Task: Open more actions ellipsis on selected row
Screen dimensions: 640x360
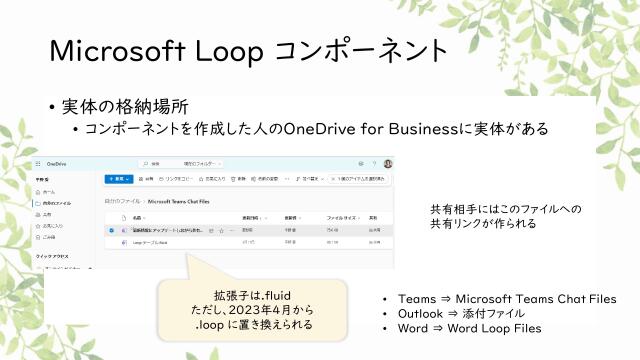Action: (x=232, y=231)
